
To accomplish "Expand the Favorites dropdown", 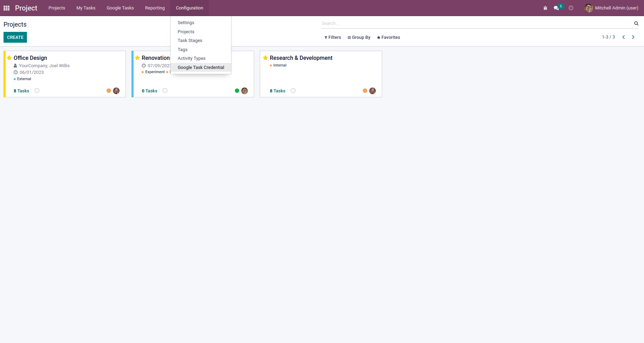I will [x=388, y=37].
